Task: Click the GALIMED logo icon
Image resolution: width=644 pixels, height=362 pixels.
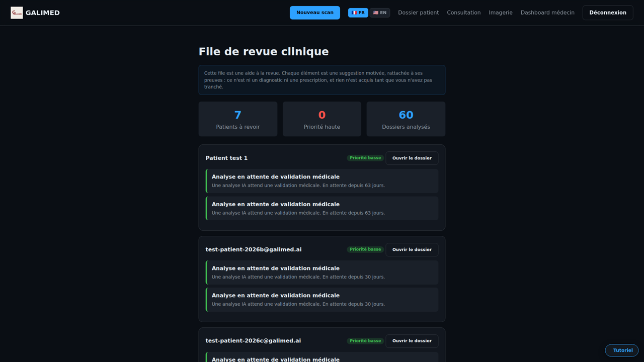Action: pyautogui.click(x=17, y=13)
